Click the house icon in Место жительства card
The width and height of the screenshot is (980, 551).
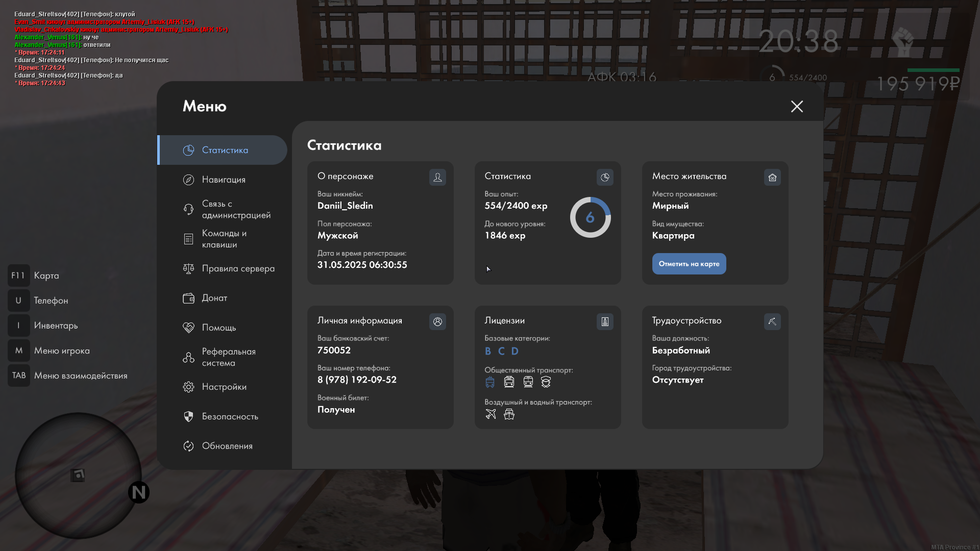[x=772, y=177]
